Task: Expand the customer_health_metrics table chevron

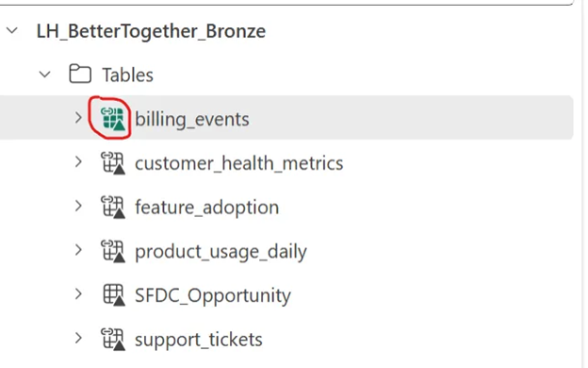Action: click(78, 162)
